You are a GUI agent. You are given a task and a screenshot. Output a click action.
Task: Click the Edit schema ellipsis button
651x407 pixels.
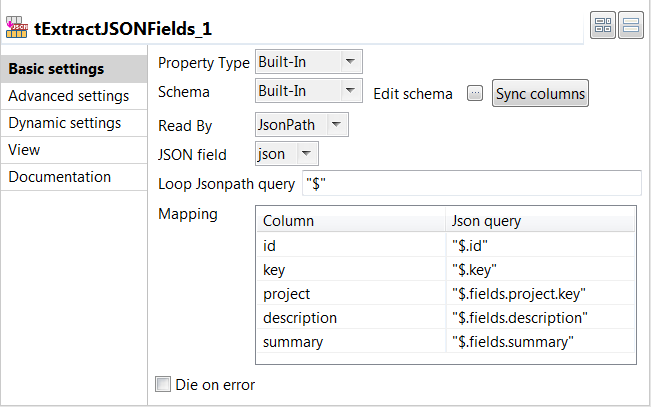(x=475, y=93)
